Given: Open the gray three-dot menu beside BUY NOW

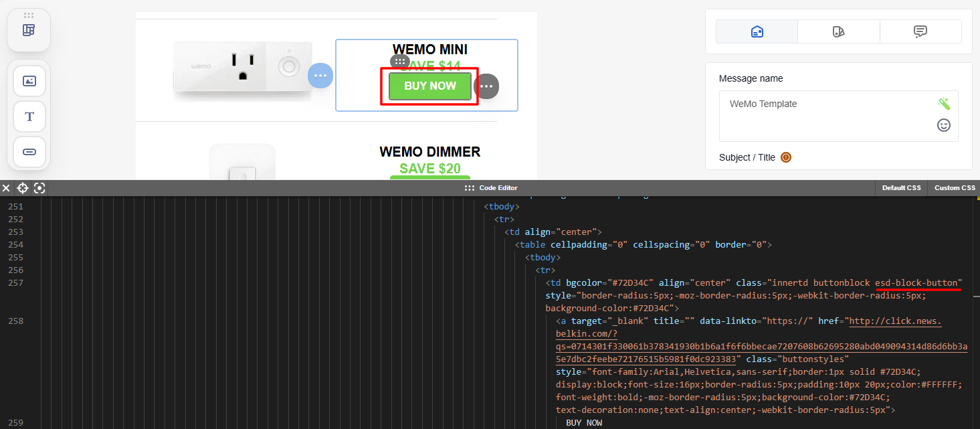Looking at the screenshot, I should (486, 86).
